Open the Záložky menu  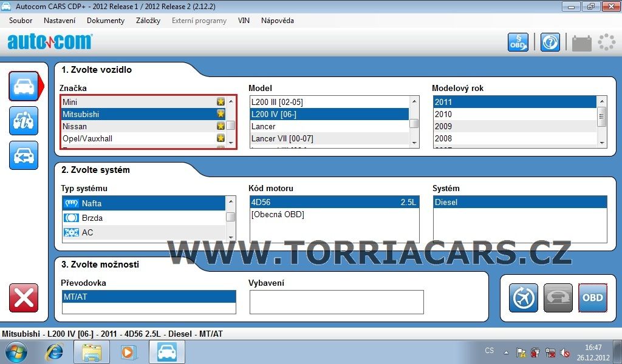click(148, 21)
